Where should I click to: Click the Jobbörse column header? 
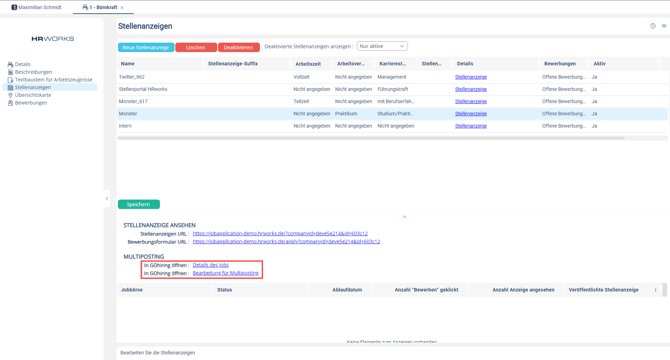(x=132, y=290)
